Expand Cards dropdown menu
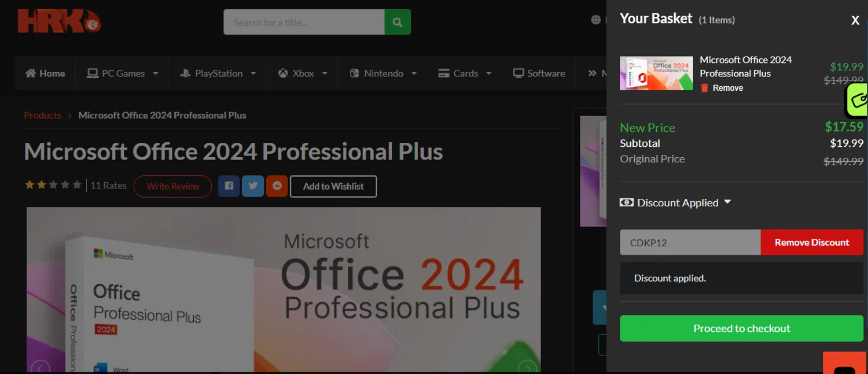Viewport: 868px width, 374px height. tap(465, 73)
